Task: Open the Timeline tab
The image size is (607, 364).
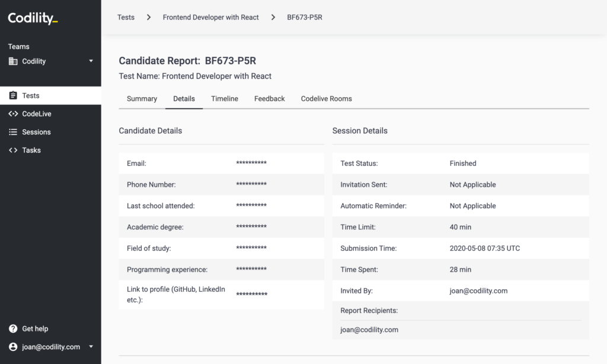Action: pos(225,98)
